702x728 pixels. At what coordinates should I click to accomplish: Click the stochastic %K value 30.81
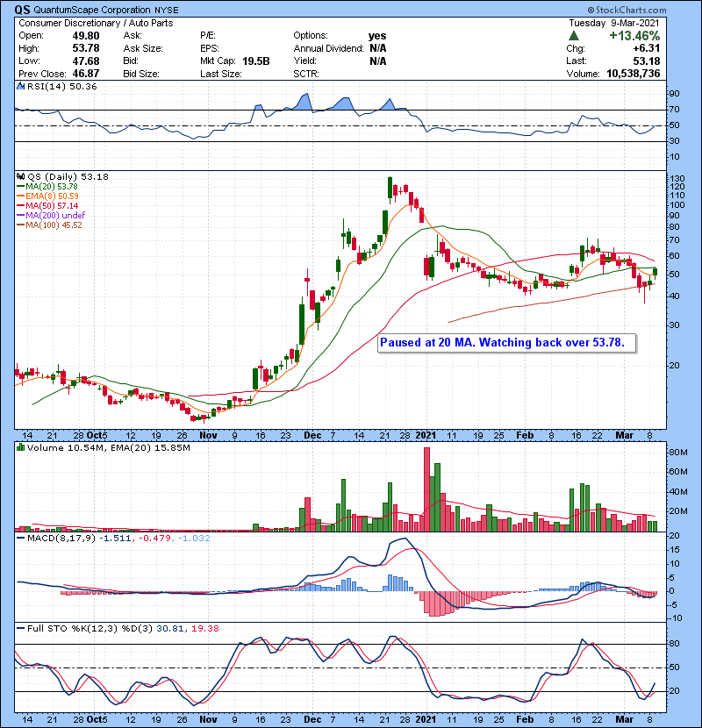[169, 628]
